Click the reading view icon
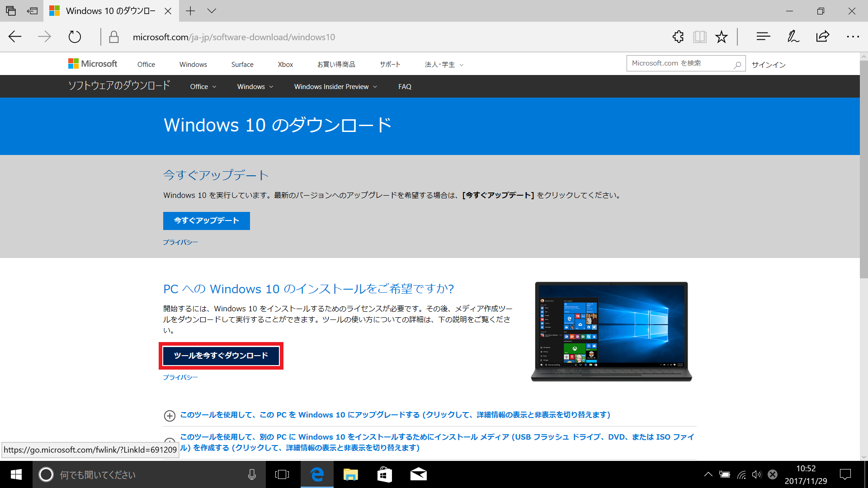 click(x=698, y=37)
